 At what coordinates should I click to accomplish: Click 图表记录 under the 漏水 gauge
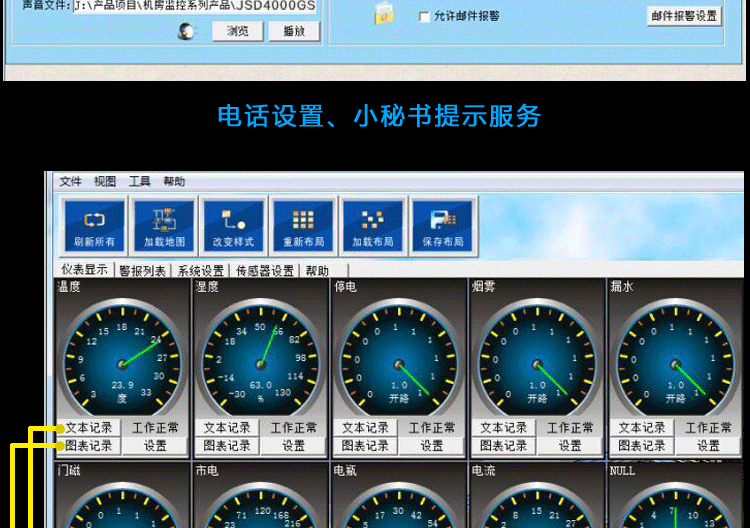pyautogui.click(x=642, y=446)
